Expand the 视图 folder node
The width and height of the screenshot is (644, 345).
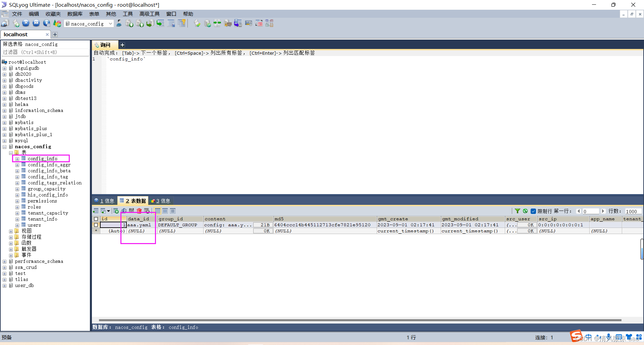(x=11, y=231)
